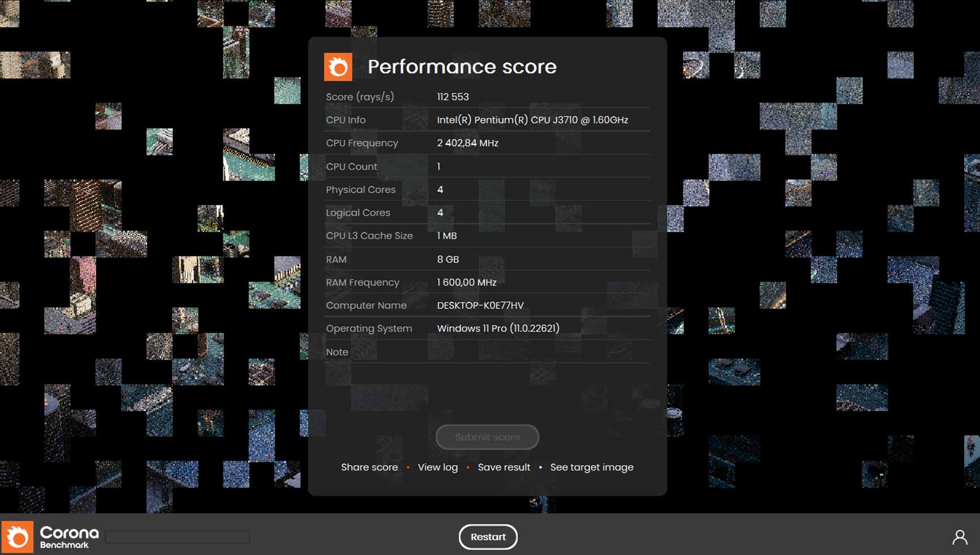980x555 pixels.
Task: Select the RAM Frequency value 1 600,00 MHz
Action: pos(467,282)
